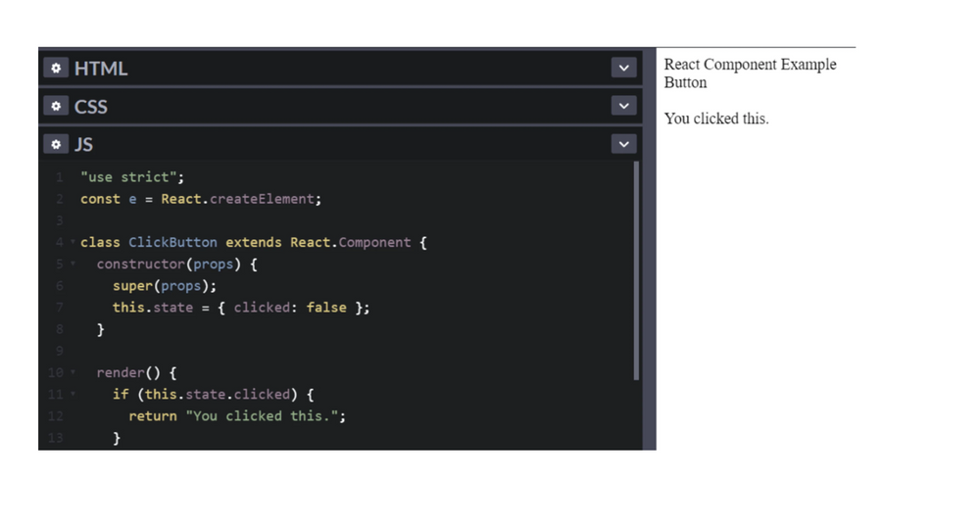
Task: Click the "You clicked this." preview text
Action: tap(716, 119)
